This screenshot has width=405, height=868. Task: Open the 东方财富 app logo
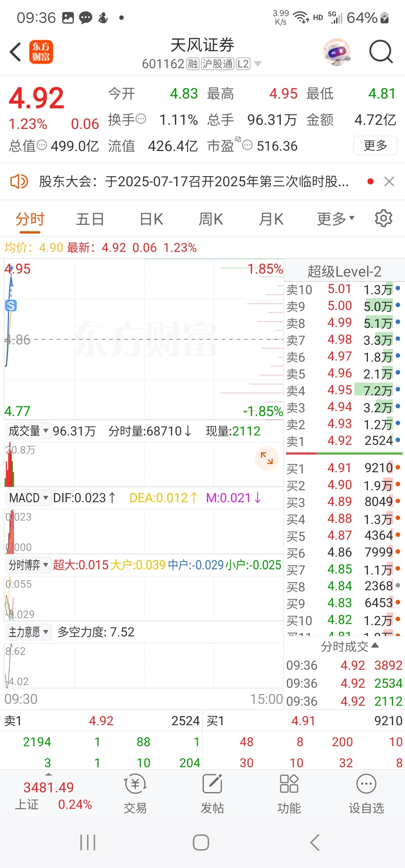pyautogui.click(x=41, y=52)
